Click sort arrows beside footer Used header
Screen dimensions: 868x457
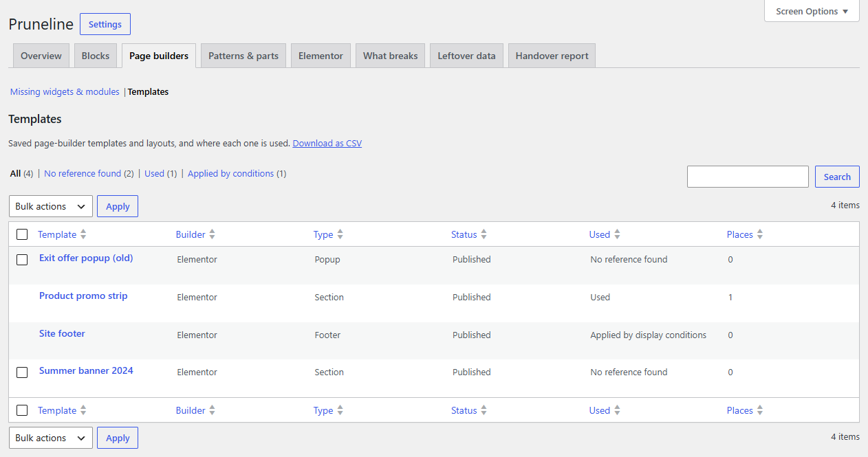(x=617, y=410)
